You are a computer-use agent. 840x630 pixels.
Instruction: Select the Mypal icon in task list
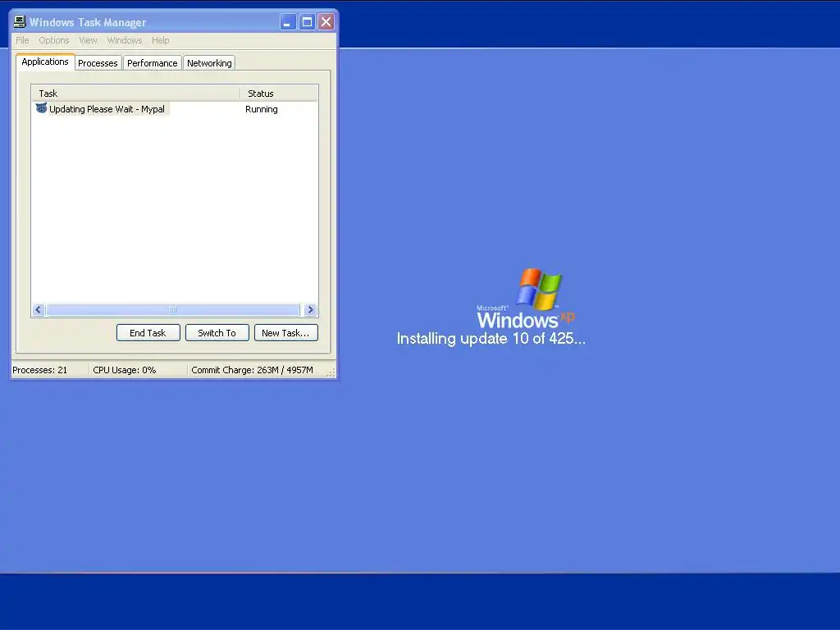click(41, 108)
